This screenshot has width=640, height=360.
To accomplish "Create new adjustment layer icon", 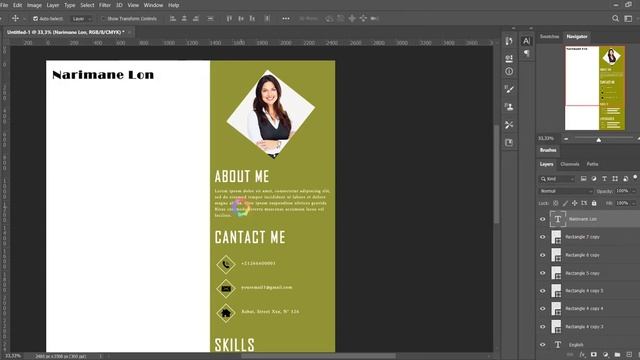I will pyautogui.click(x=606, y=355).
